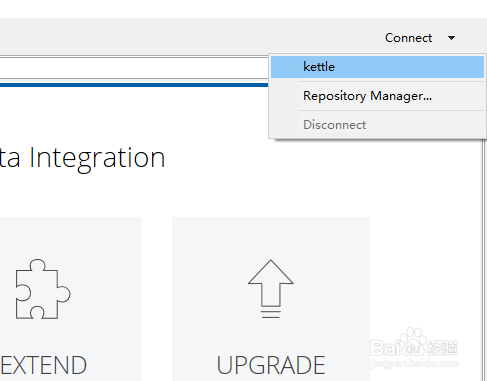487x381 pixels.
Task: Choose the Disconnect menu item
Action: pos(377,125)
